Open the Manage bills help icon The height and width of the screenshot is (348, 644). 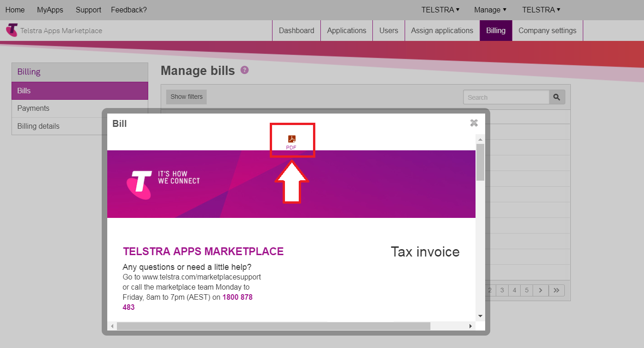click(x=244, y=70)
